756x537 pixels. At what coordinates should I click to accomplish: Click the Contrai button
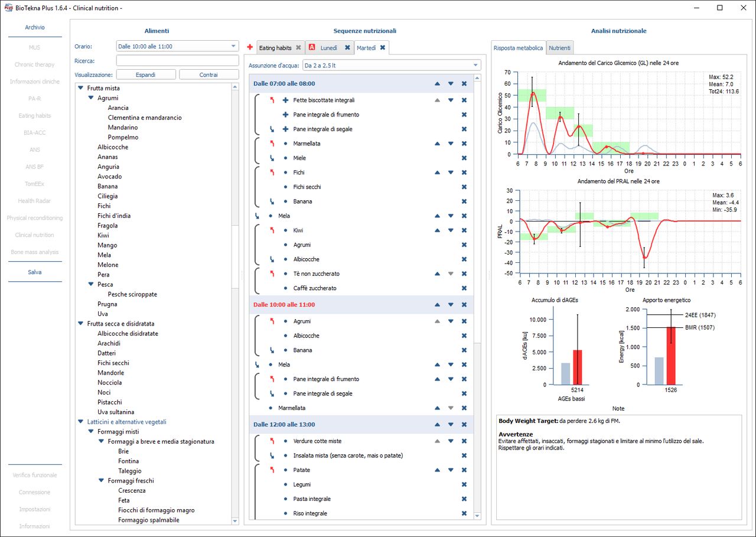pos(208,75)
